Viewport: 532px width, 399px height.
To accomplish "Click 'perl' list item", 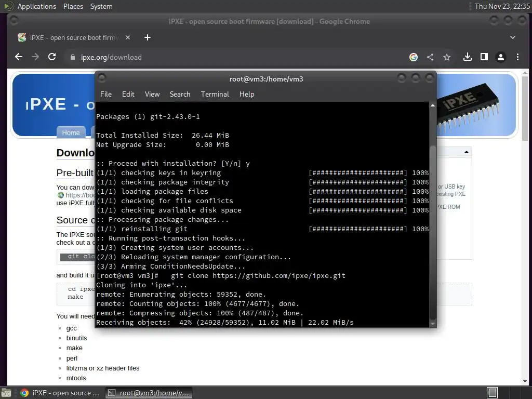I will [72, 358].
